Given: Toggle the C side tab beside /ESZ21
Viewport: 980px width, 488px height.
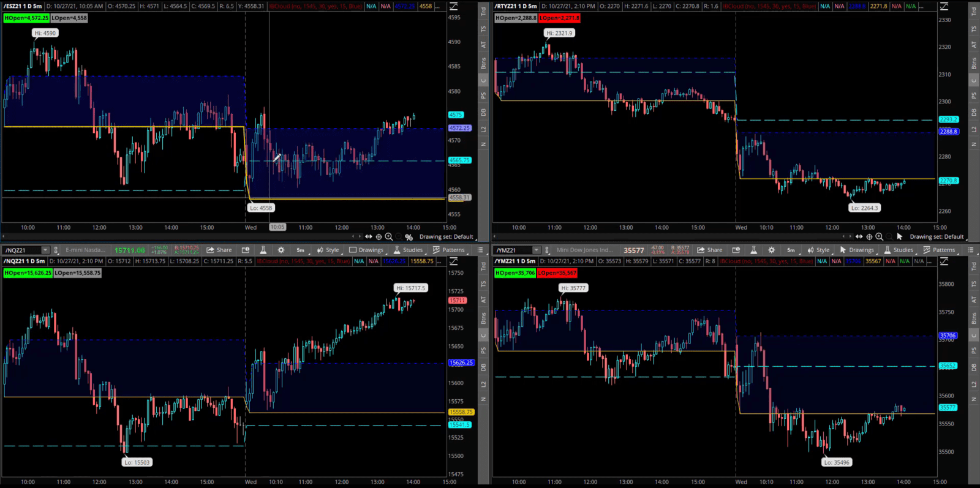Looking at the screenshot, I should (483, 81).
